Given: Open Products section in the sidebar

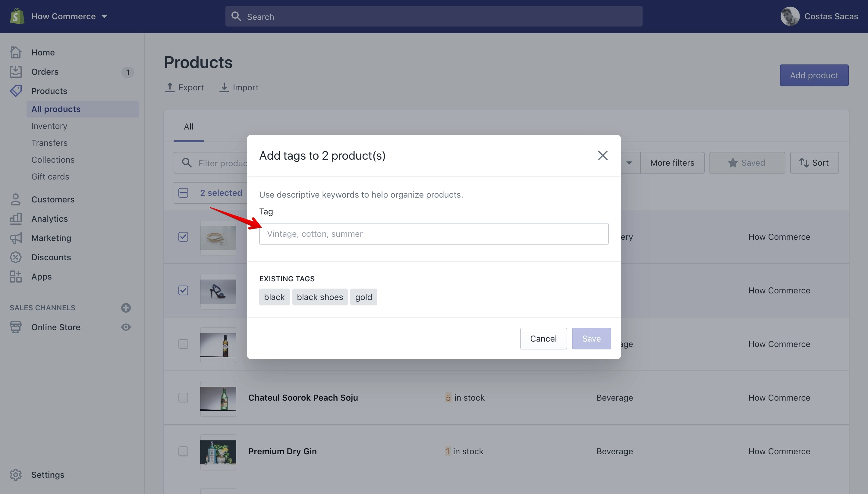Looking at the screenshot, I should tap(49, 91).
